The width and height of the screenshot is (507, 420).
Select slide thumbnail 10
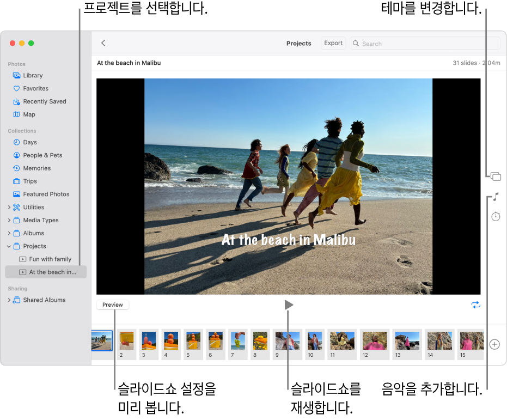pos(315,344)
